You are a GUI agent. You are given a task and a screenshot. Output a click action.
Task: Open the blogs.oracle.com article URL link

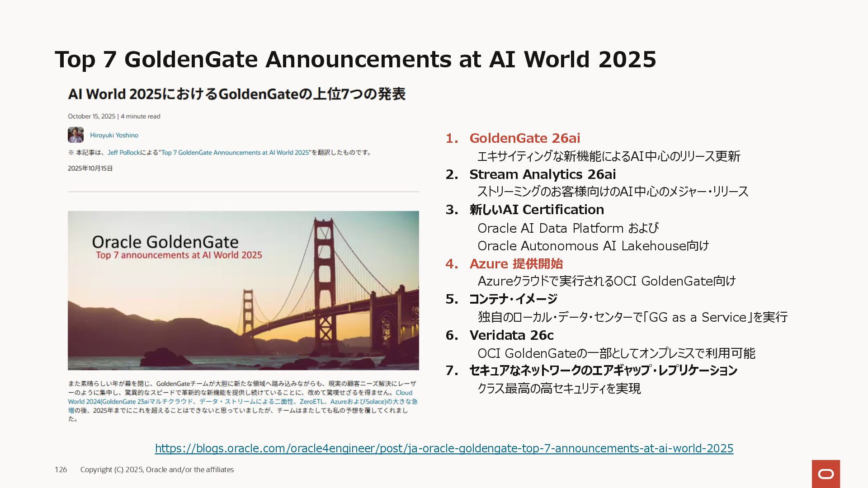[443, 448]
